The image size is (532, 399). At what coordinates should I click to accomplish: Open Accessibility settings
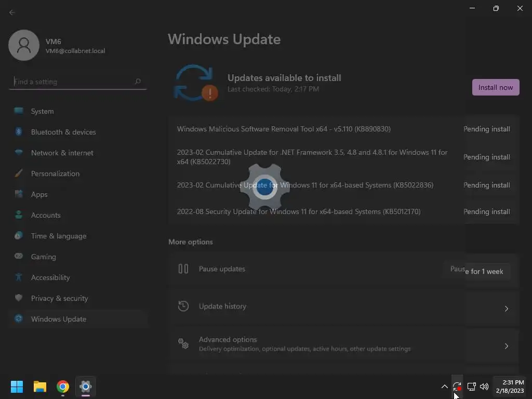(x=78, y=277)
